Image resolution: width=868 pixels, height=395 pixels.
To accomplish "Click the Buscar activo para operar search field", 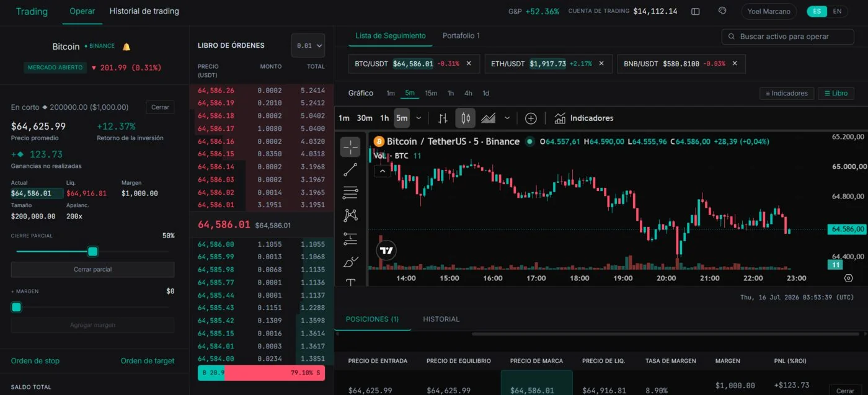I will (x=787, y=37).
